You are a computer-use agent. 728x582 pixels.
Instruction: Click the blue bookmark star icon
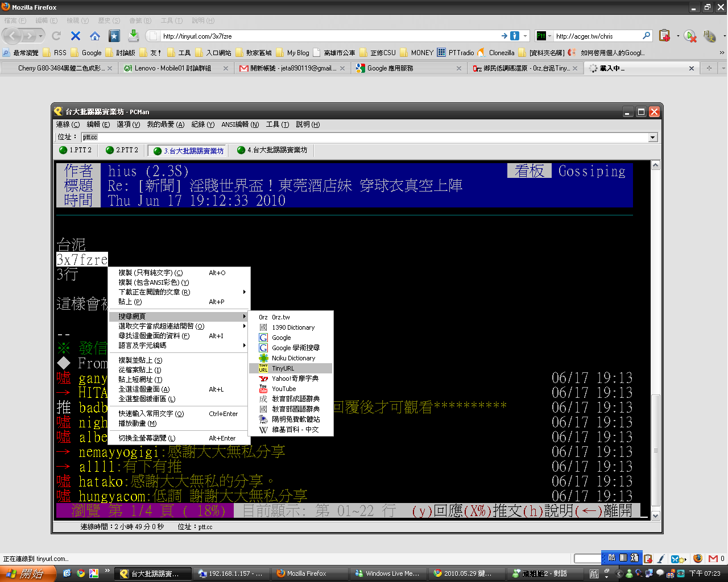(x=114, y=36)
